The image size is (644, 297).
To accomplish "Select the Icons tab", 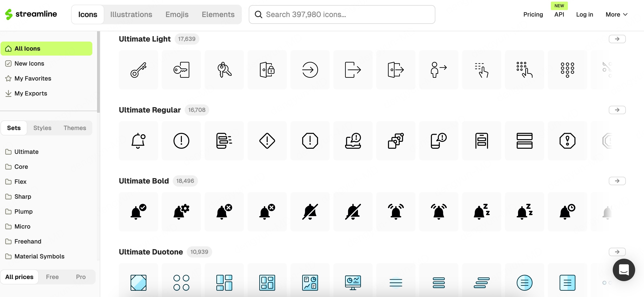I will pyautogui.click(x=87, y=14).
